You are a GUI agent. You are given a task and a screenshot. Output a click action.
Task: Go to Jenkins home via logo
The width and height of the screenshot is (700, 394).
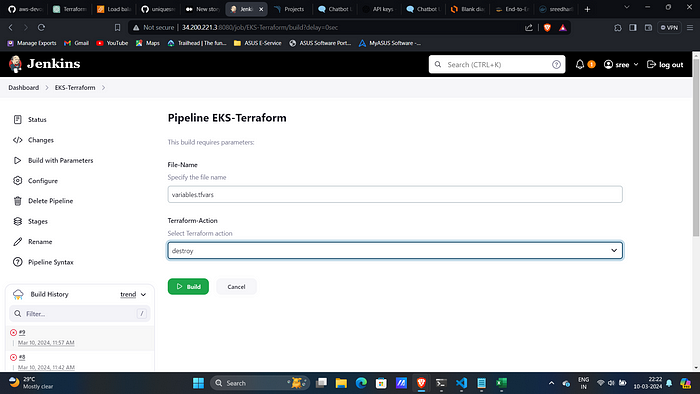(x=44, y=64)
